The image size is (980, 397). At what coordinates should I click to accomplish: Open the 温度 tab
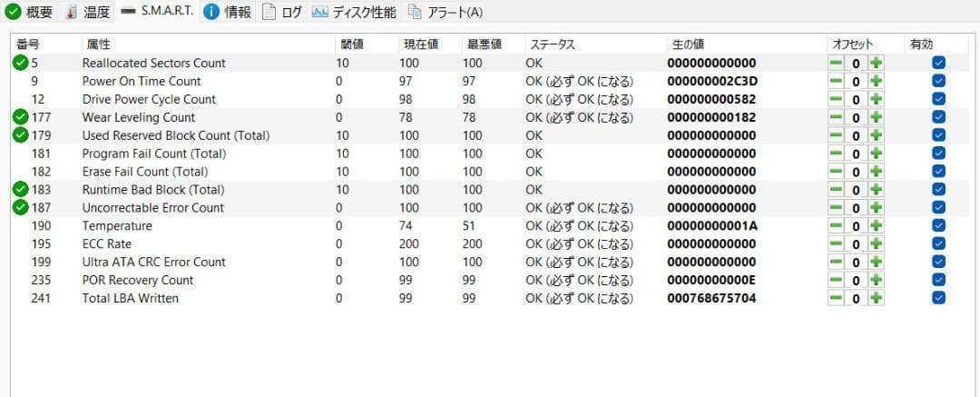click(x=88, y=11)
